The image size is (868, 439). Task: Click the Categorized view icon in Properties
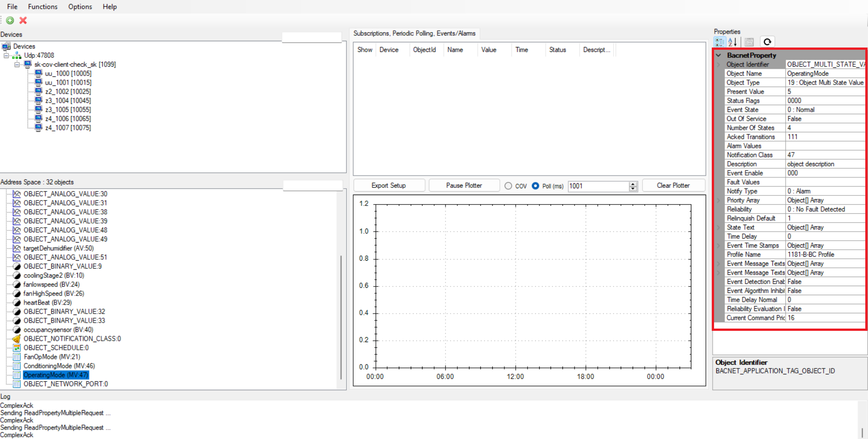click(x=719, y=42)
